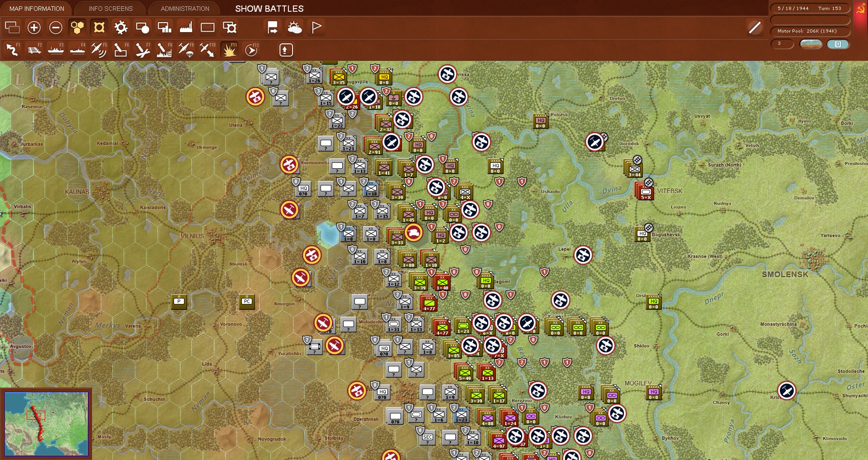Select the F2 rail mode
The width and height of the screenshot is (868, 460).
(x=34, y=50)
